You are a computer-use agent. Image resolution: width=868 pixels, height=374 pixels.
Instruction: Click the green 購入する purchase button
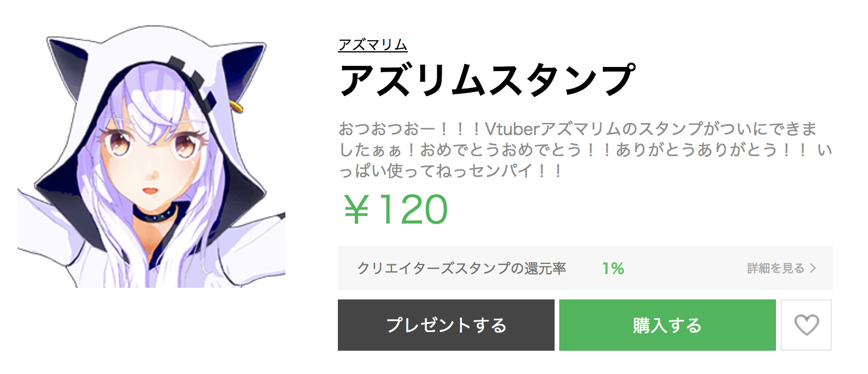(667, 325)
